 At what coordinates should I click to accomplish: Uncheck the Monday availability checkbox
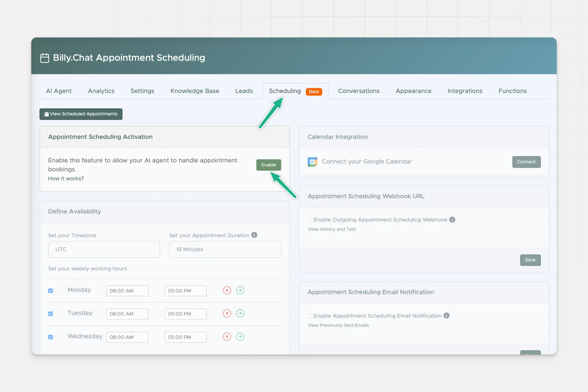51,291
